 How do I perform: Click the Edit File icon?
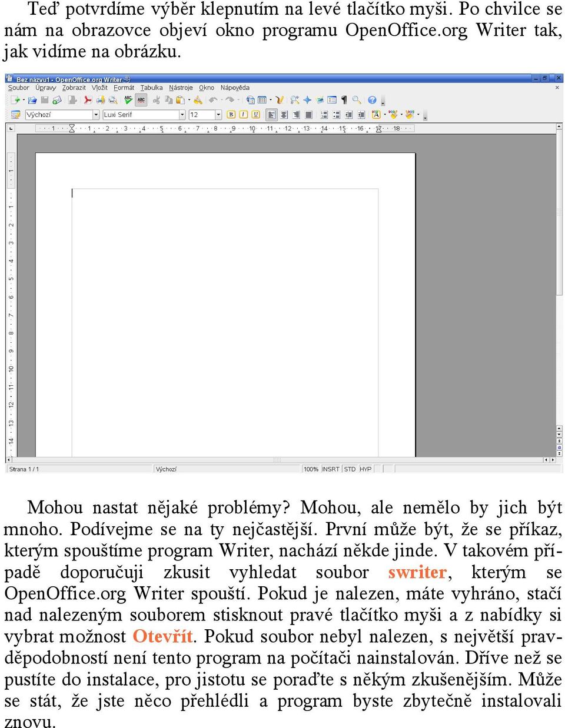[x=72, y=100]
